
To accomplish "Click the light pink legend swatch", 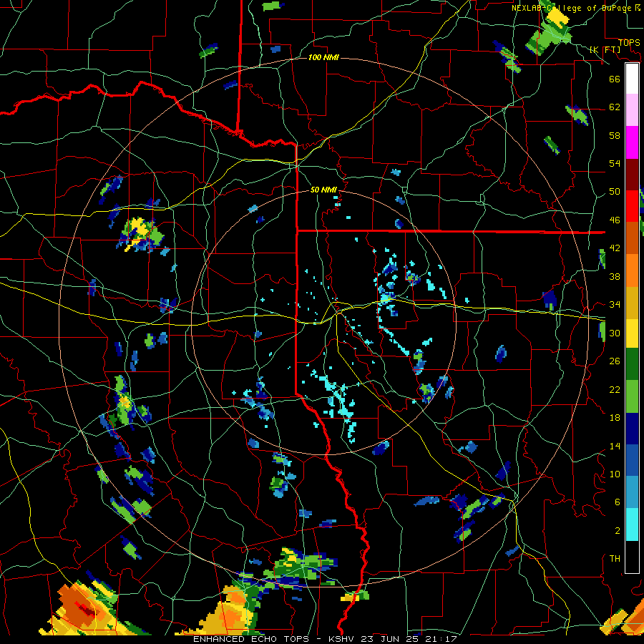I will pyautogui.click(x=632, y=110).
